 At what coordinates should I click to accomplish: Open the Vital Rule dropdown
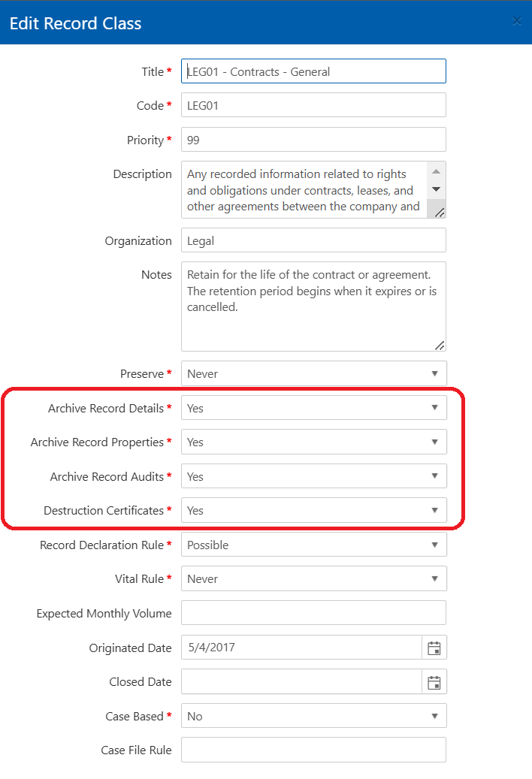(313, 578)
